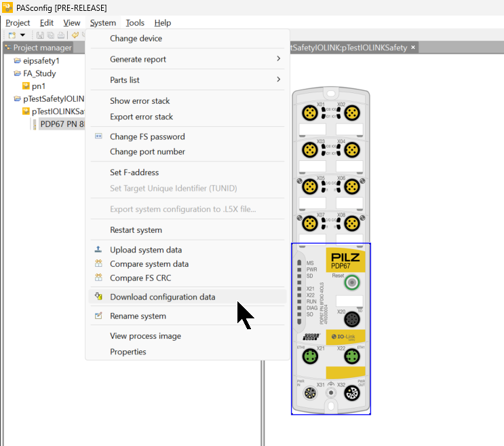Open Properties from the System menu
The width and height of the screenshot is (504, 446).
tap(187, 352)
